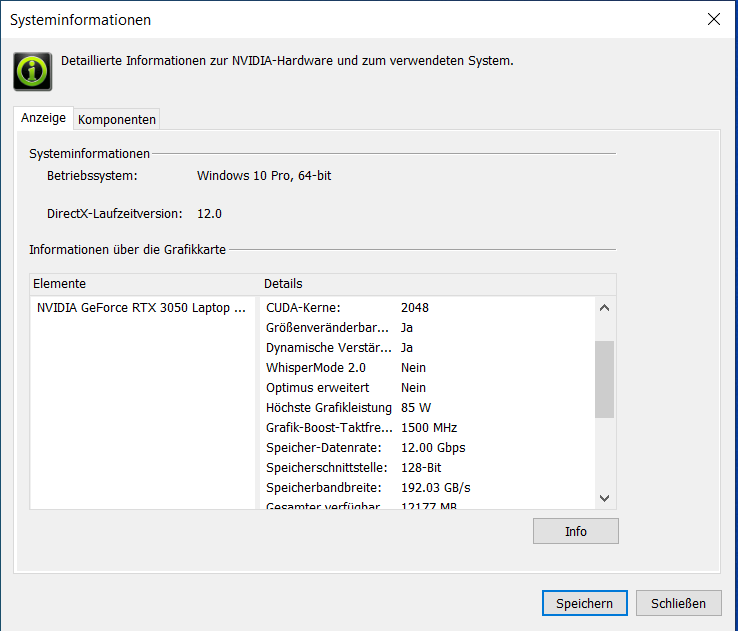This screenshot has width=738, height=631.
Task: Click the Elemente column header
Action: coord(144,284)
